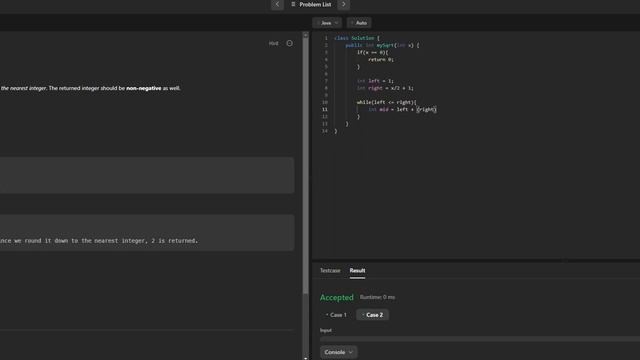Click line number 11 in the editor gutter
Screen dimensions: 640x360
click(325, 109)
